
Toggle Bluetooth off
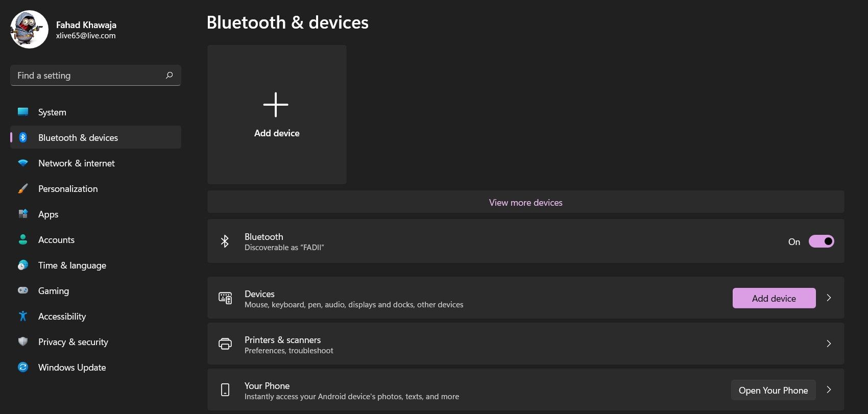821,241
